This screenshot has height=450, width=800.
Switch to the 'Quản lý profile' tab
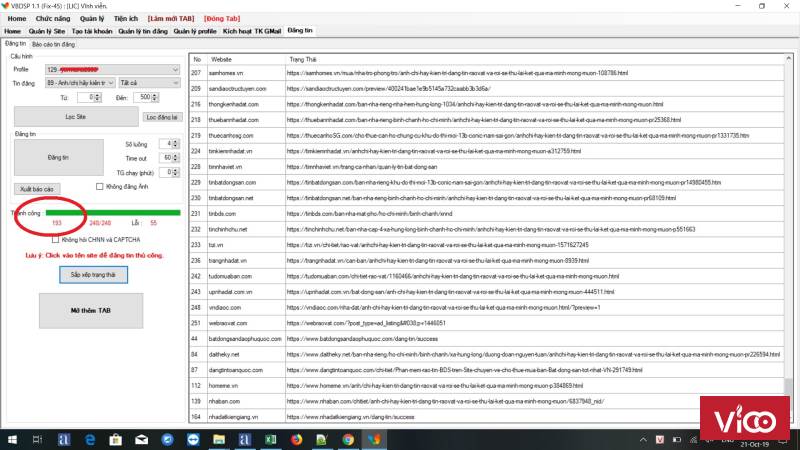(x=195, y=31)
